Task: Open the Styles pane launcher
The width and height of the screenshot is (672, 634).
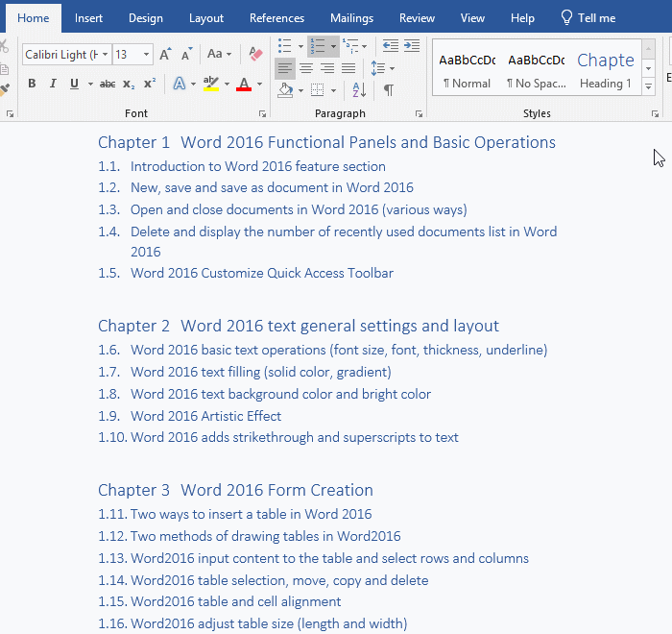Action: [655, 113]
